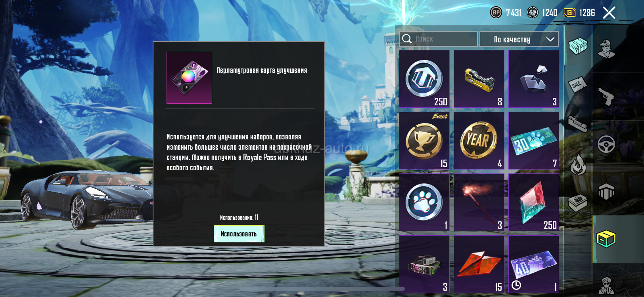Select the 40 lucky treasure voucher

534,264
